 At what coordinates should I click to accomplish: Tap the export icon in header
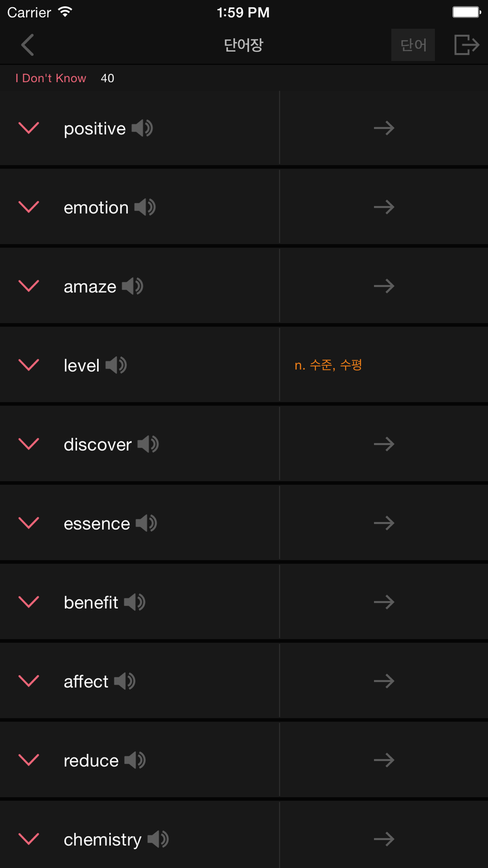(467, 45)
